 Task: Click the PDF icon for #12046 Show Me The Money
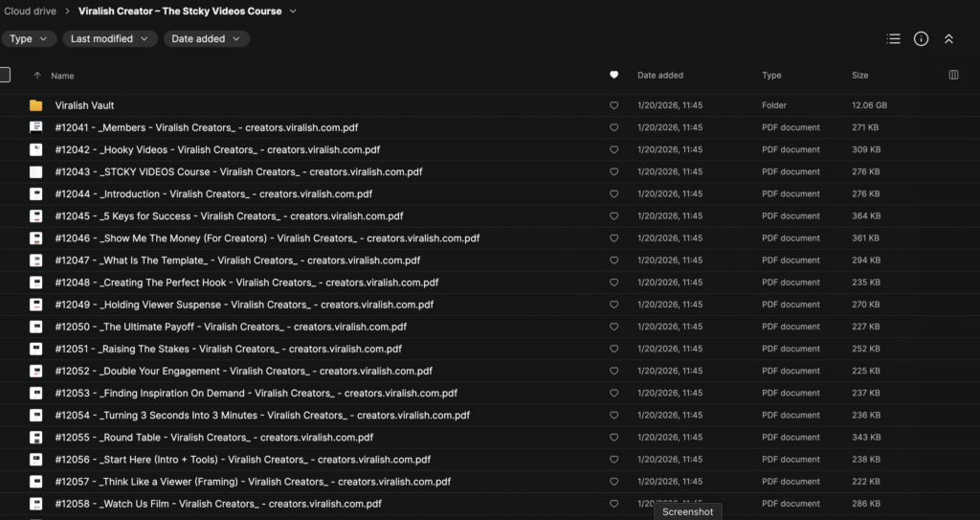point(36,238)
